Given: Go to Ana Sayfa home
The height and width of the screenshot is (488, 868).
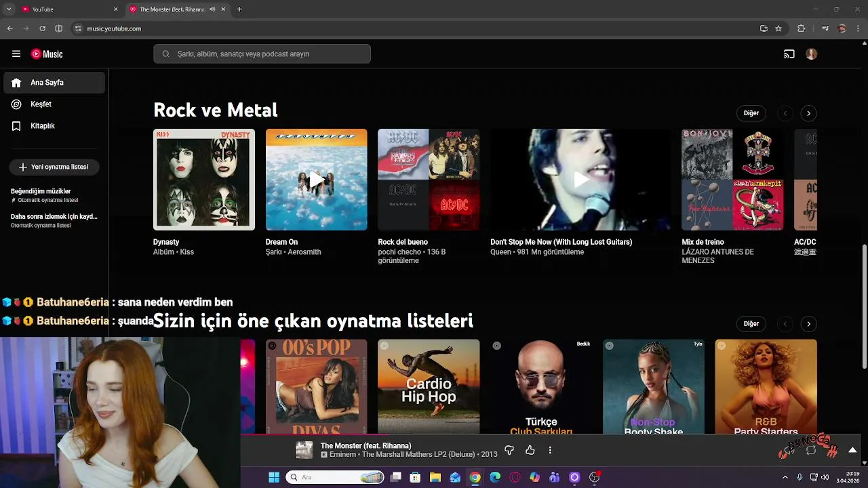Looking at the screenshot, I should click(x=54, y=83).
